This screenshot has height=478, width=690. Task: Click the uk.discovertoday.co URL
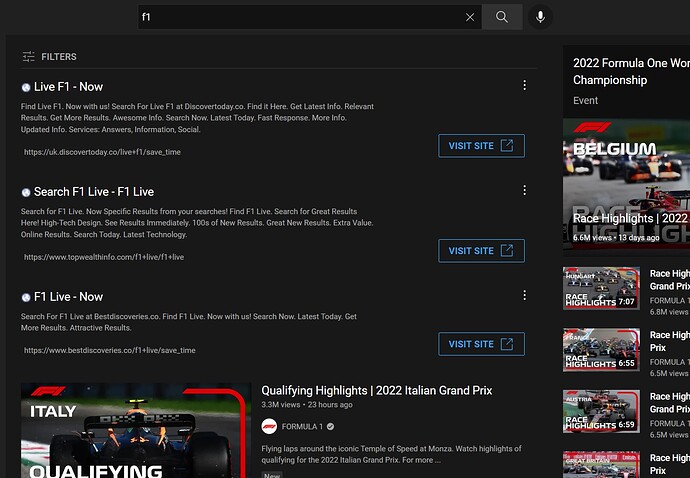coord(102,152)
